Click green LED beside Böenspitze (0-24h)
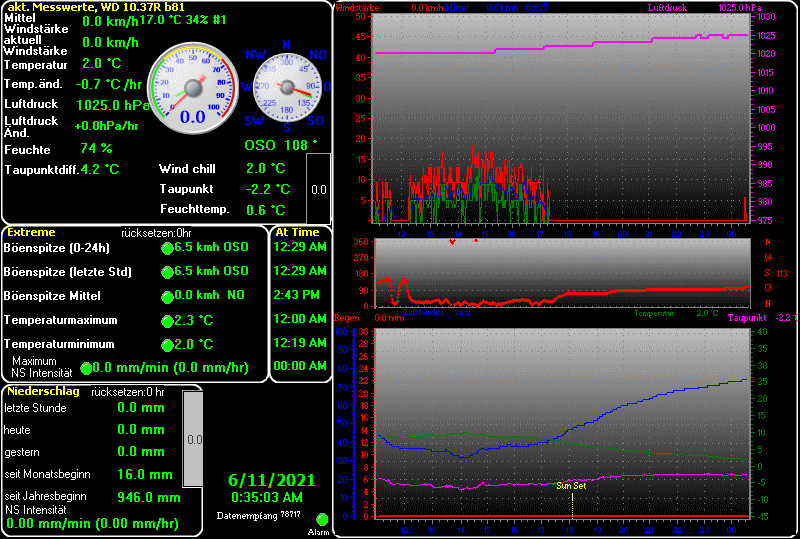The image size is (800, 539). tap(167, 247)
